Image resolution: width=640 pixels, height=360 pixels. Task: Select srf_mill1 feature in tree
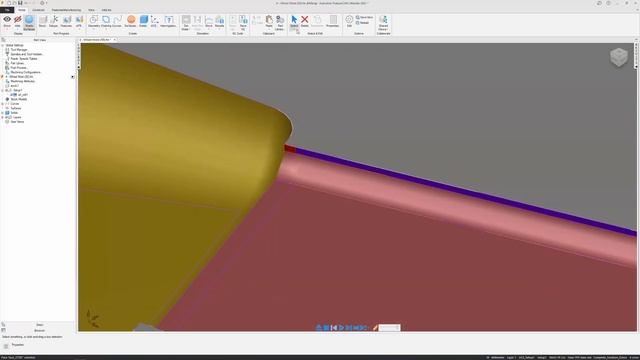(22, 95)
